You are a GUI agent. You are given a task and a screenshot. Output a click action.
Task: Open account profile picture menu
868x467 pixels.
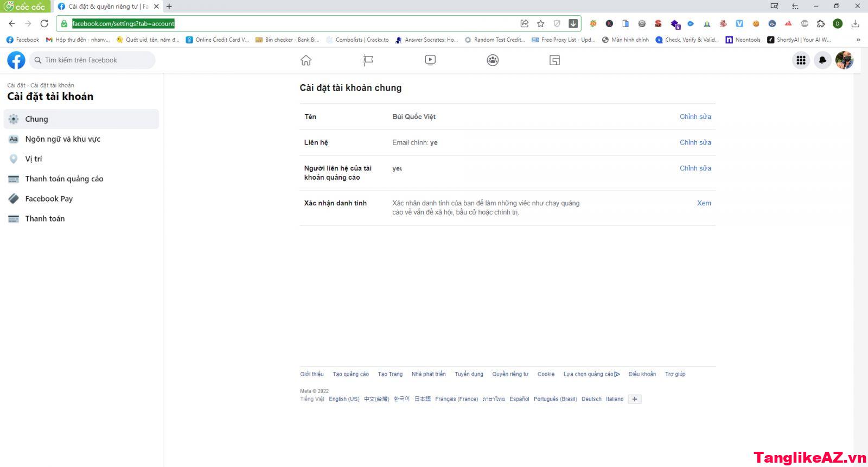point(844,60)
